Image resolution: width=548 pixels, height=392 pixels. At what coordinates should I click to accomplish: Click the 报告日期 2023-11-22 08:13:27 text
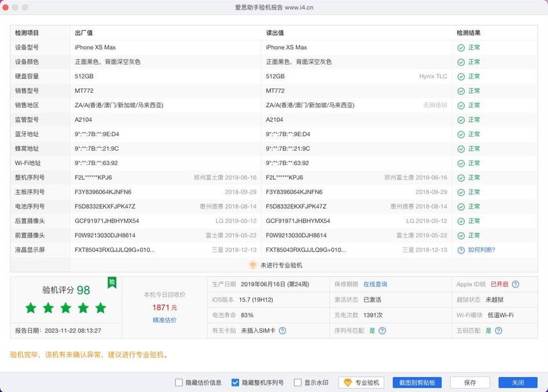click(58, 331)
